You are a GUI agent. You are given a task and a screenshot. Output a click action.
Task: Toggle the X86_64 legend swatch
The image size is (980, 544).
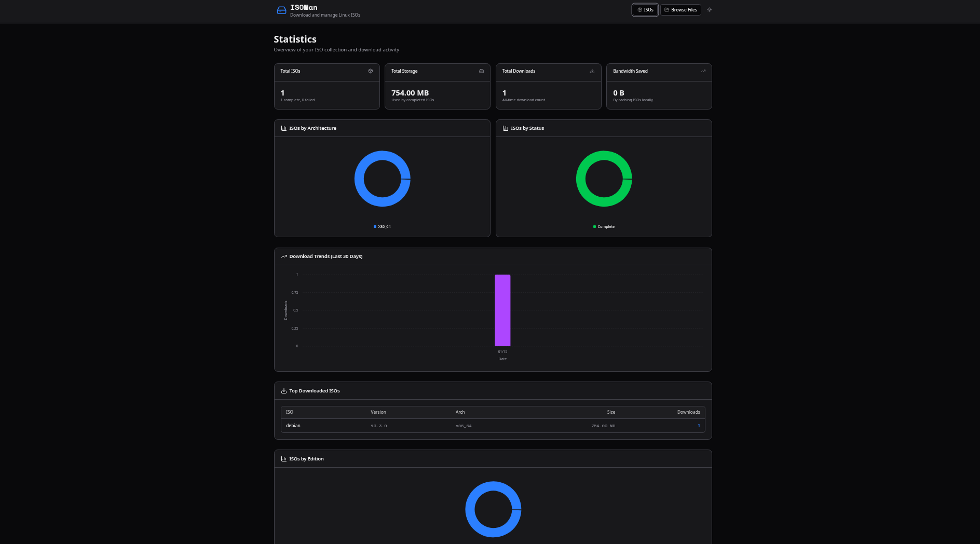[375, 227]
